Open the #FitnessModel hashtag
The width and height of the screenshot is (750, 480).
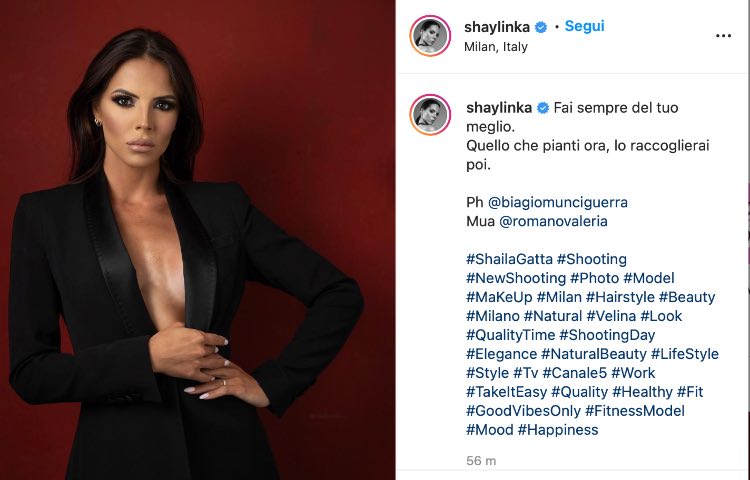(635, 411)
